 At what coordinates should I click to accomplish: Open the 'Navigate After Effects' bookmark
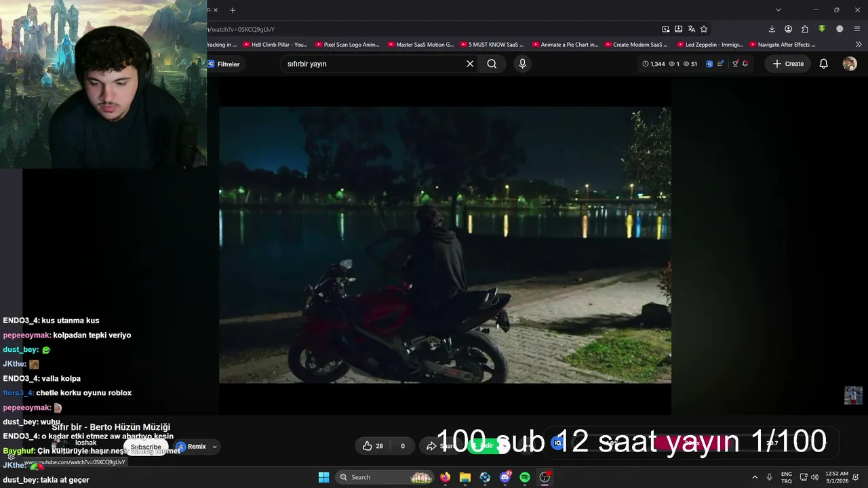tap(782, 45)
